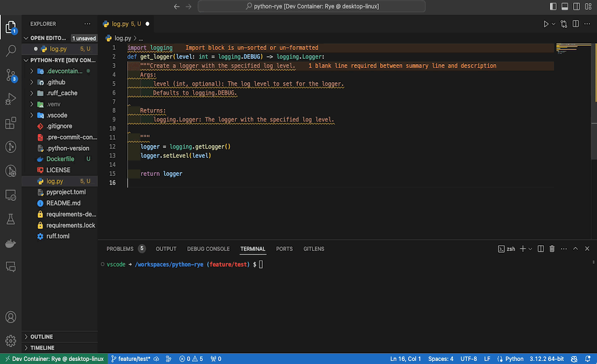Toggle Spaces: 4 indentation setting
The height and width of the screenshot is (364, 597).
[441, 359]
